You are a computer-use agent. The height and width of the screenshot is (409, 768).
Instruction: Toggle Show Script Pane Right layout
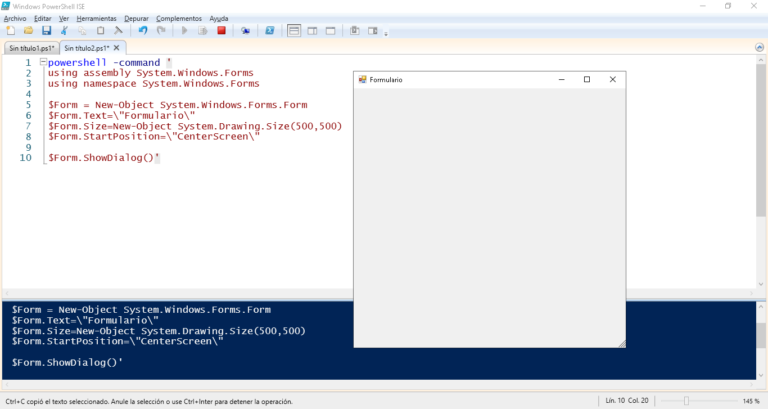[312, 31]
